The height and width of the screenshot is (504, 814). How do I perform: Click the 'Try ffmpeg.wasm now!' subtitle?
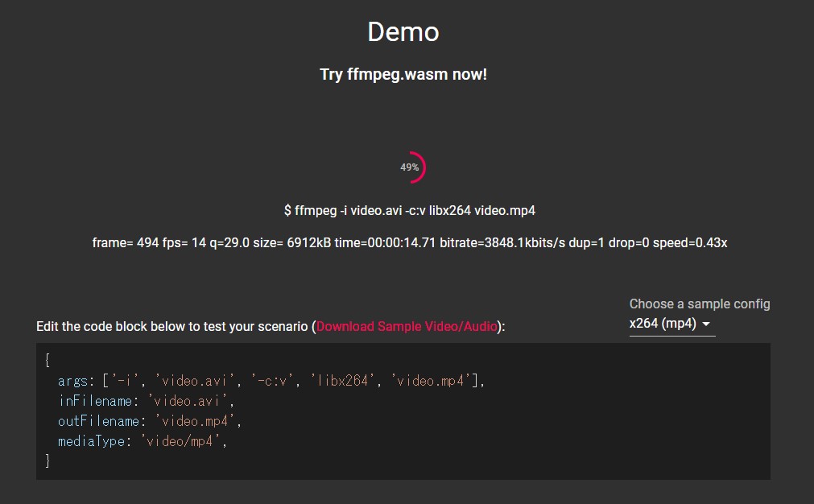pos(405,73)
